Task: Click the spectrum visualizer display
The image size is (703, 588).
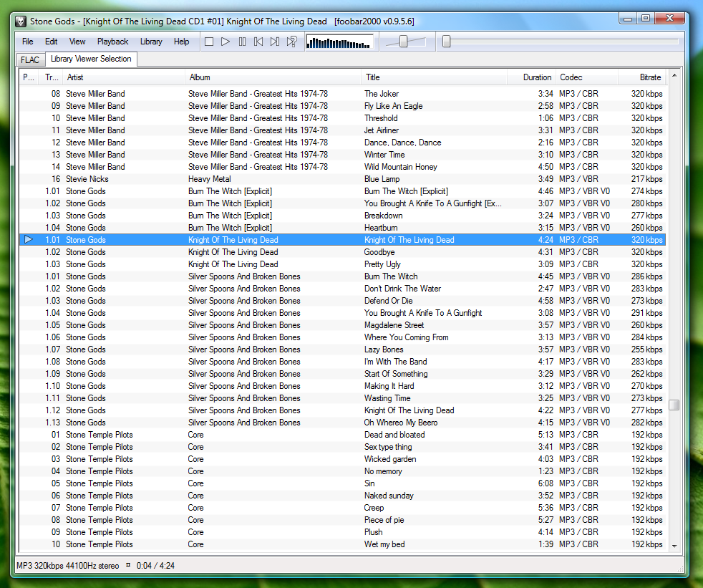Action: coord(339,42)
